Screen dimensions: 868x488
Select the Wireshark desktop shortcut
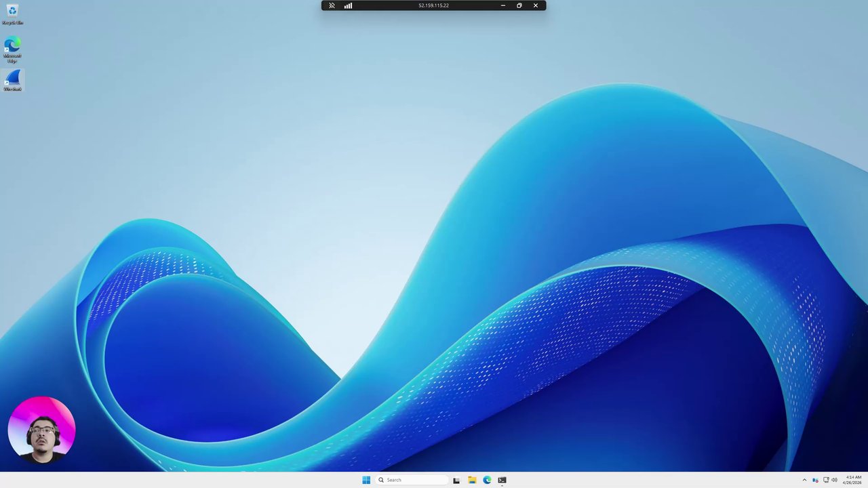pos(12,81)
